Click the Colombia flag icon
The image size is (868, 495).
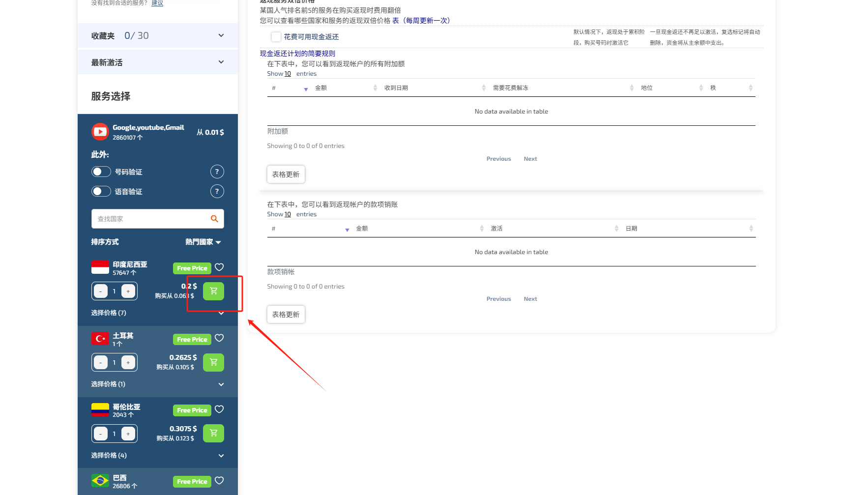(x=100, y=409)
